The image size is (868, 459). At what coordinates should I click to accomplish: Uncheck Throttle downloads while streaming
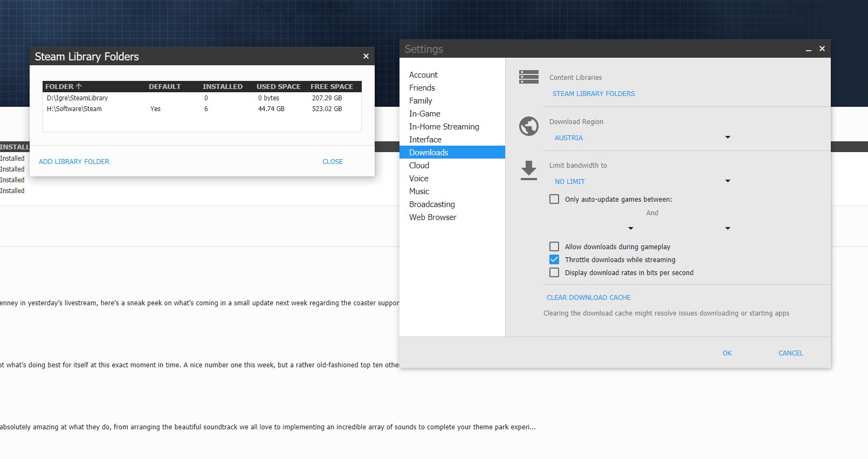pyautogui.click(x=554, y=259)
